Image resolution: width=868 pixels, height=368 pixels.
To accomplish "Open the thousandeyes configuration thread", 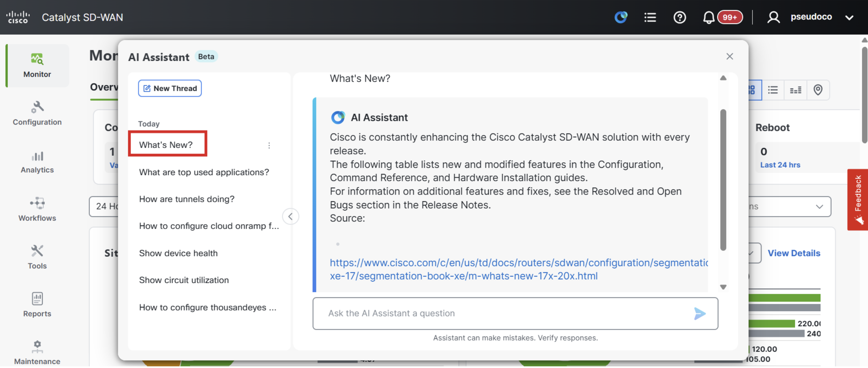I will click(208, 307).
